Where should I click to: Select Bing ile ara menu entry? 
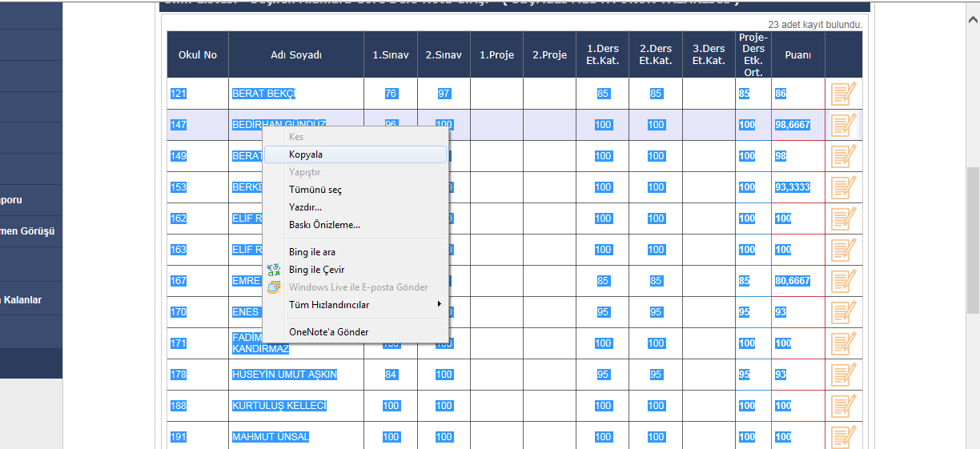coord(311,252)
